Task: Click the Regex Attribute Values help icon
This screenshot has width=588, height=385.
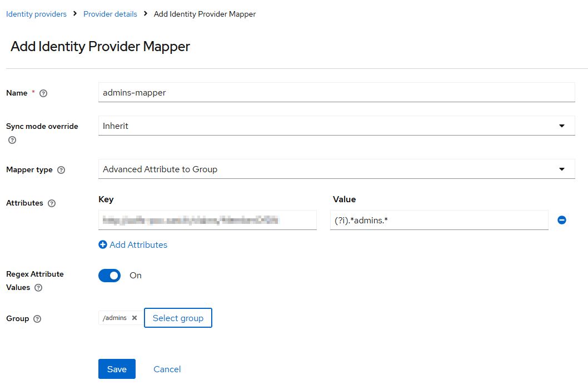Action: pyautogui.click(x=38, y=288)
